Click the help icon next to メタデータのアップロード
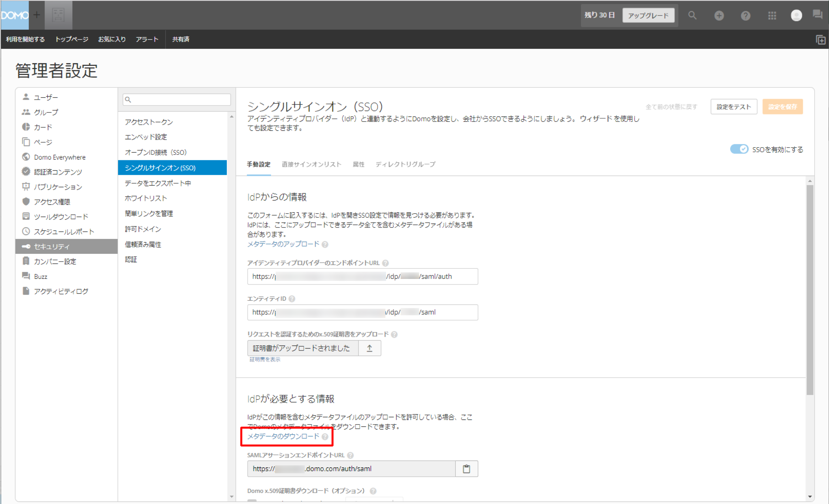The image size is (829, 504). [325, 244]
